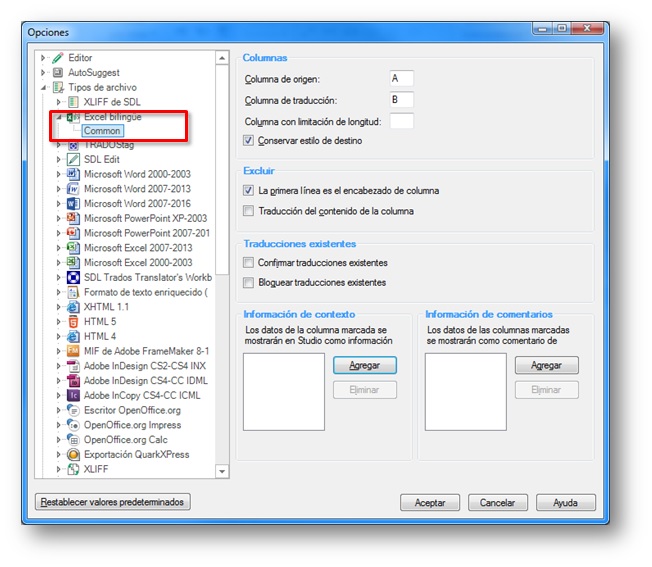
Task: Click the Microsoft PowerPoint 2007-201 icon
Action: pyautogui.click(x=73, y=233)
